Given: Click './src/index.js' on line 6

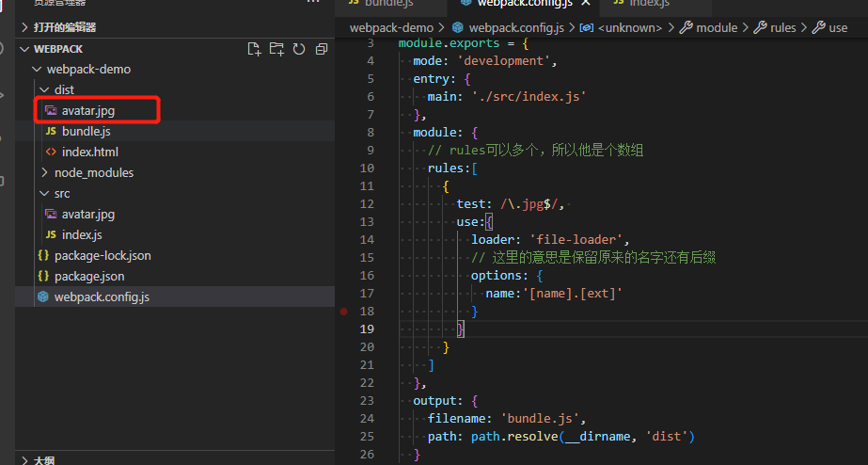Looking at the screenshot, I should pyautogui.click(x=529, y=96).
